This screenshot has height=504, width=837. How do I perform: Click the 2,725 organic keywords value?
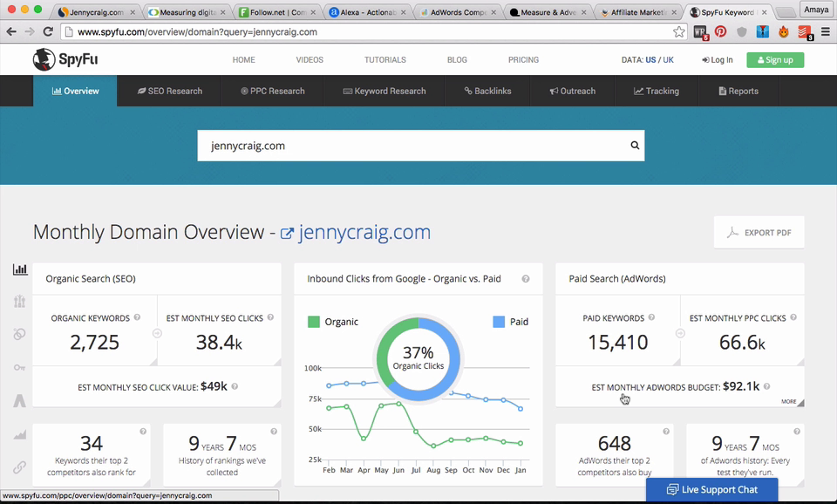[94, 342]
